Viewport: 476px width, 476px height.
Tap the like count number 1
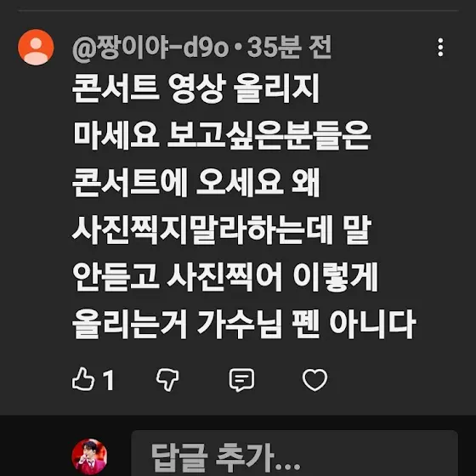click(x=108, y=380)
